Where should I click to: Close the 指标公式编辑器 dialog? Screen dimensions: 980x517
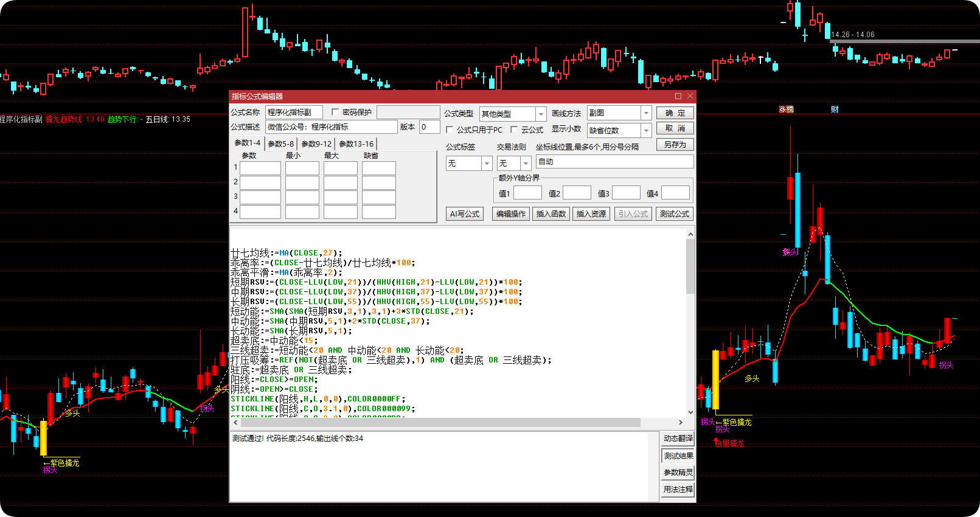[690, 96]
